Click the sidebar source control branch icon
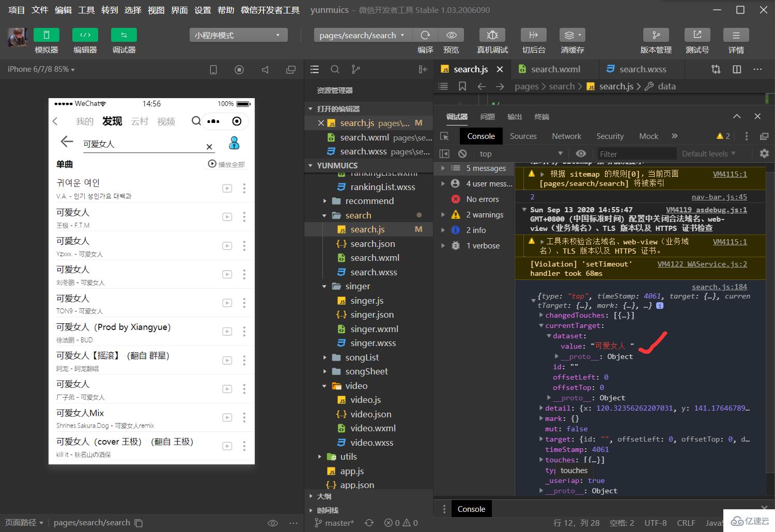 coord(355,69)
